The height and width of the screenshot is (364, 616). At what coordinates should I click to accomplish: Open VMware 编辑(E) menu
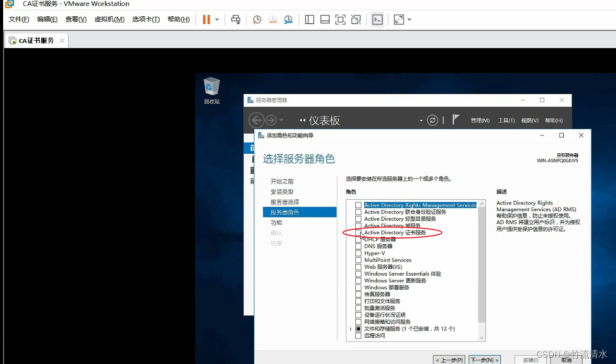click(47, 19)
